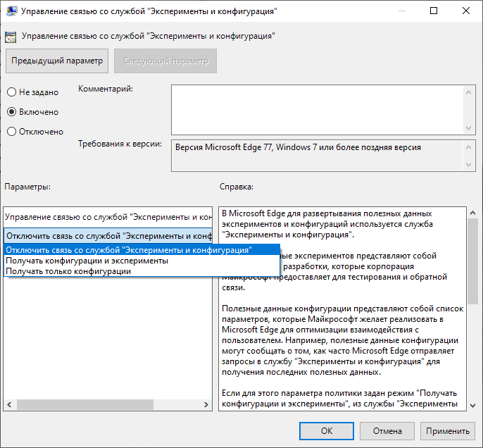Click parameters pane right scroll arrow

pyautogui.click(x=206, y=404)
